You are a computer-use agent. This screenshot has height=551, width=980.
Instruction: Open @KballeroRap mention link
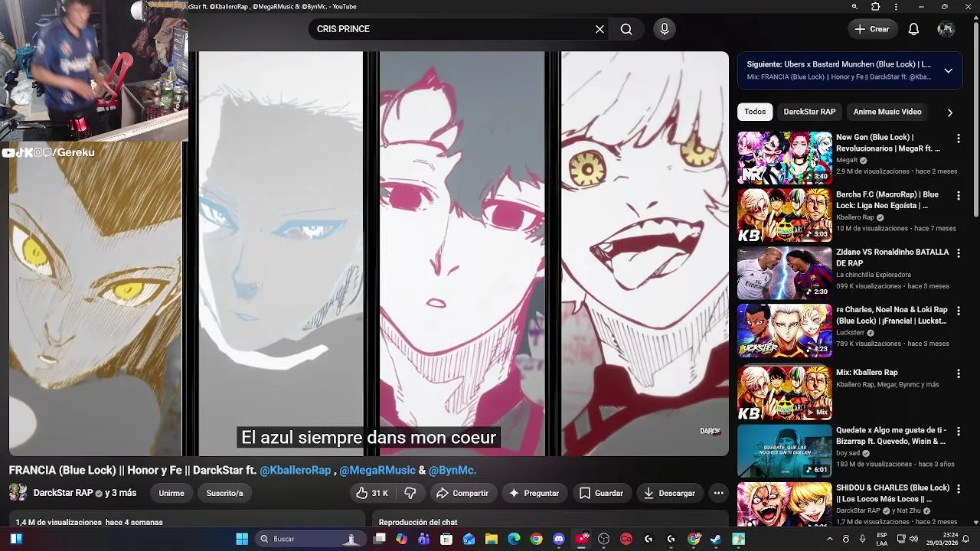[x=296, y=470]
